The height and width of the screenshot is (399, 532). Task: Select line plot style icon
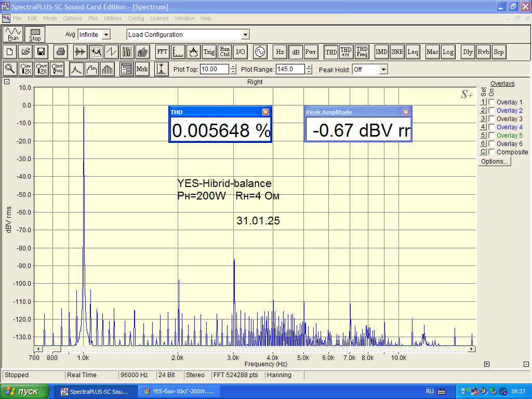(x=76, y=69)
